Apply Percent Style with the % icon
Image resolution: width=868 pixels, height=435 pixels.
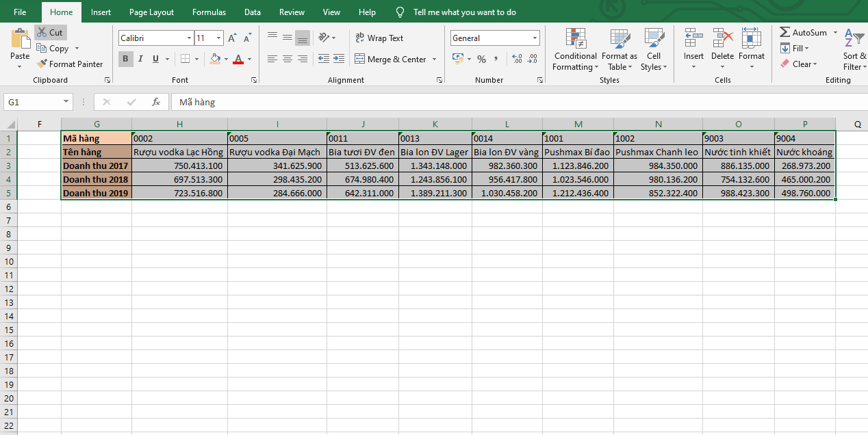pyautogui.click(x=481, y=60)
